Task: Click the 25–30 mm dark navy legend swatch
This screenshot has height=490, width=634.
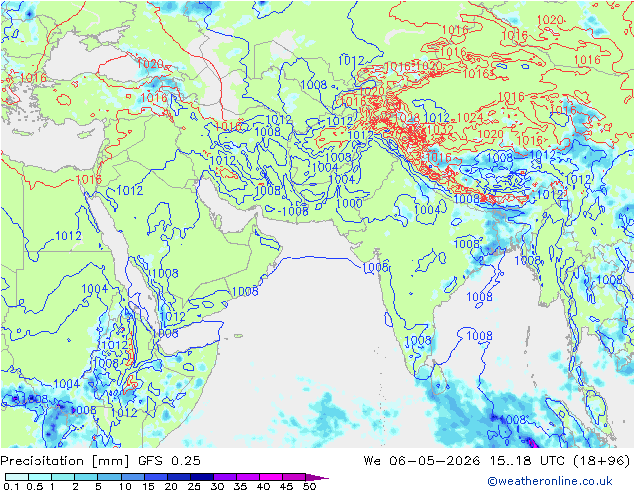Action: pyautogui.click(x=201, y=477)
